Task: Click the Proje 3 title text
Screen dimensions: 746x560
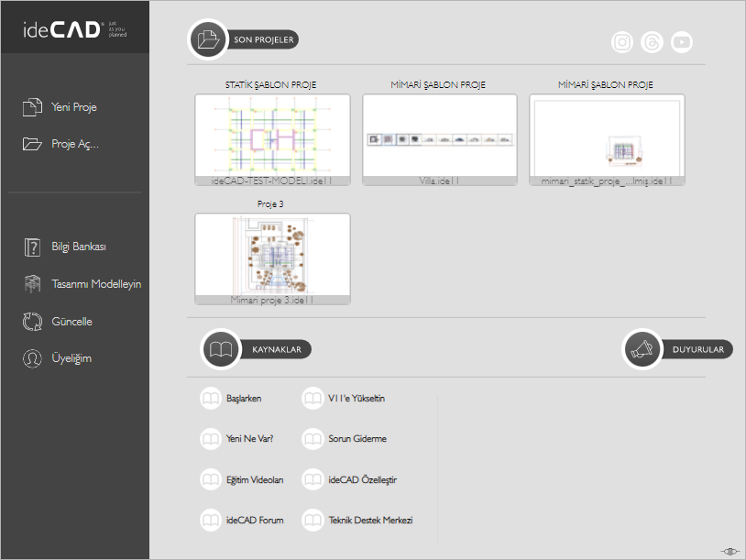Action: pos(270,204)
